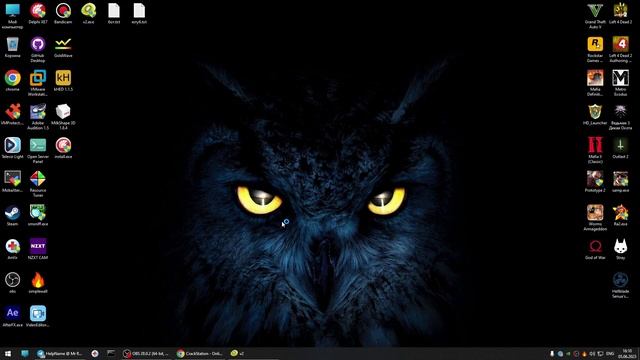This screenshot has height=360, width=640.
Task: Launch Resource Tuner shortcut
Action: pos(38,184)
